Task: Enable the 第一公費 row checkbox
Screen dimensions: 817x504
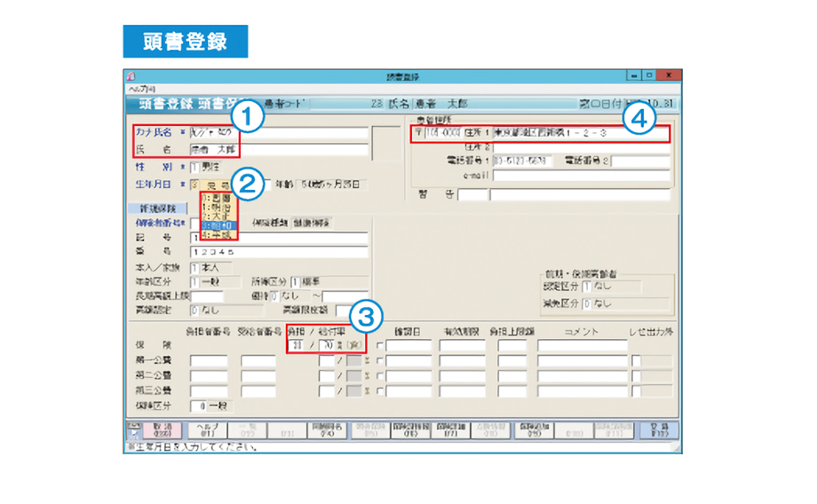Action: [x=380, y=361]
